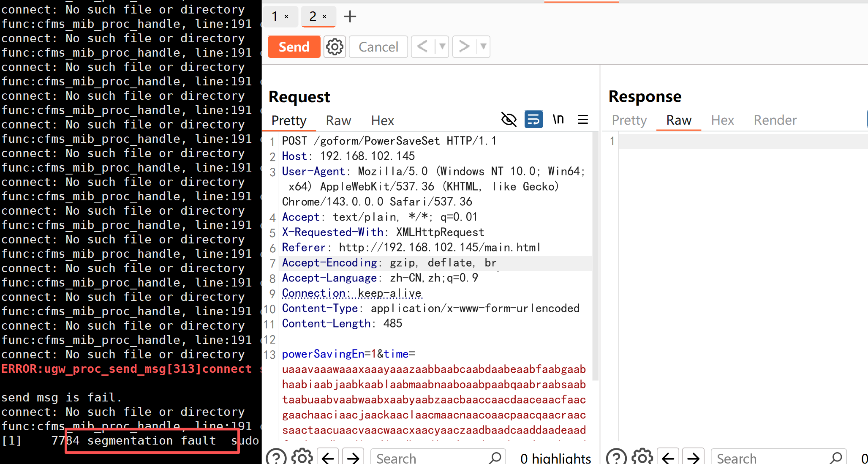Open search settings gear below the request pane
The image size is (868, 464).
point(302,457)
